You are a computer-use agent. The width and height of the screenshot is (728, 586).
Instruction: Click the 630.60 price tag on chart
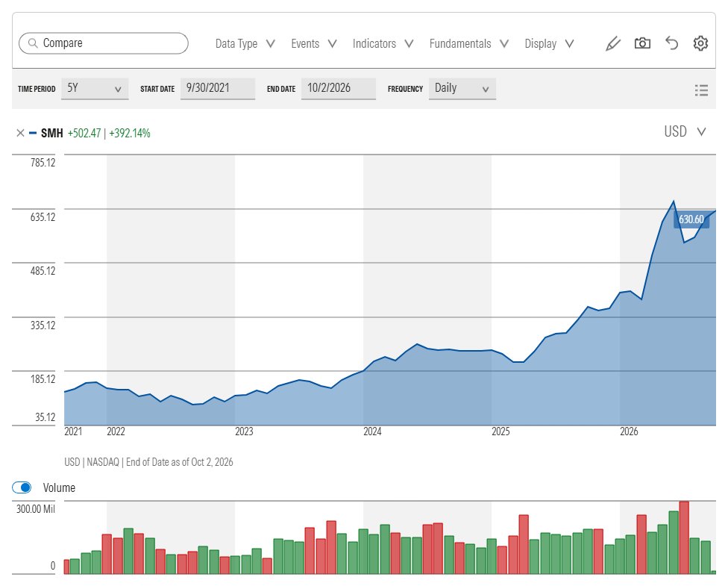coord(691,219)
